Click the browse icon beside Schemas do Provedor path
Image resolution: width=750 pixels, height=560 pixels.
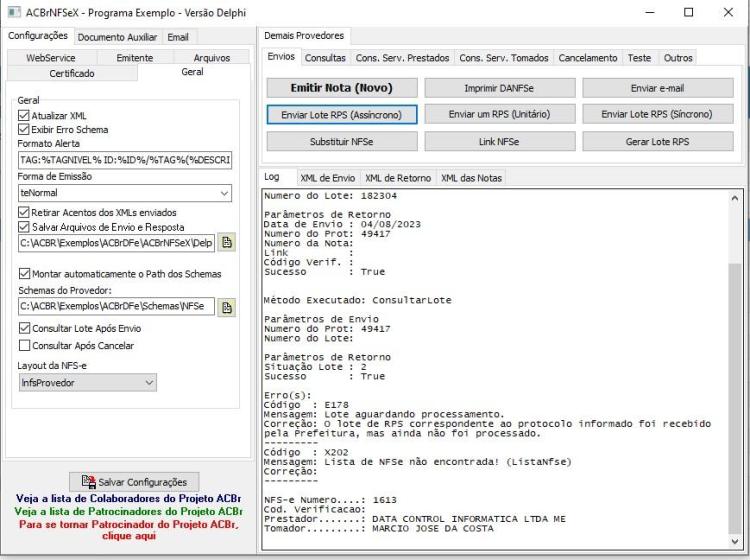[x=227, y=307]
